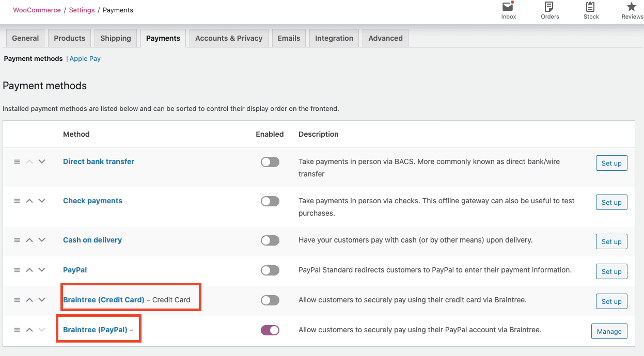Viewport: 644px width, 356px height.
Task: Click Set up for Cash on delivery
Action: coord(611,241)
